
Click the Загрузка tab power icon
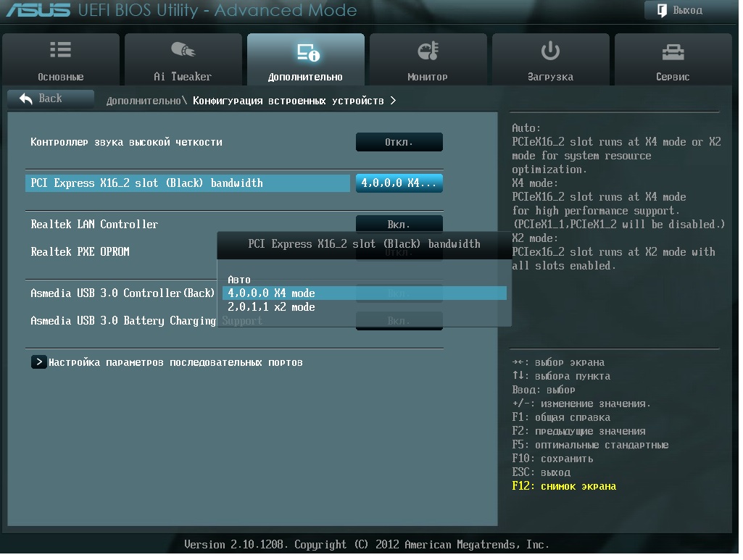550,51
